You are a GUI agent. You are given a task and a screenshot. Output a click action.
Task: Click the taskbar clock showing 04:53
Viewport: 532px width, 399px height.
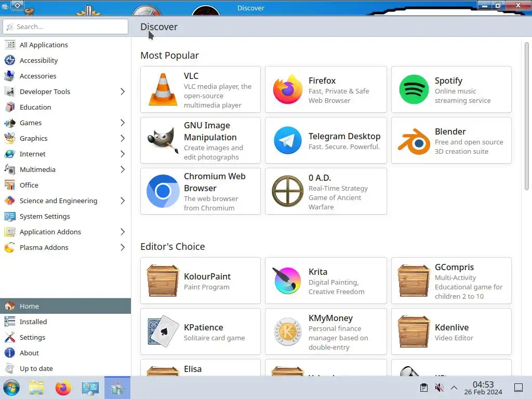click(x=483, y=388)
